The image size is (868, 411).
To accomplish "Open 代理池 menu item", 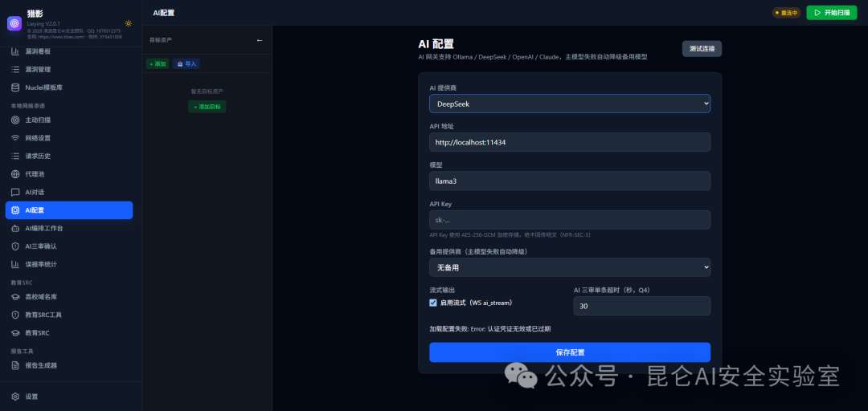I will (x=69, y=174).
